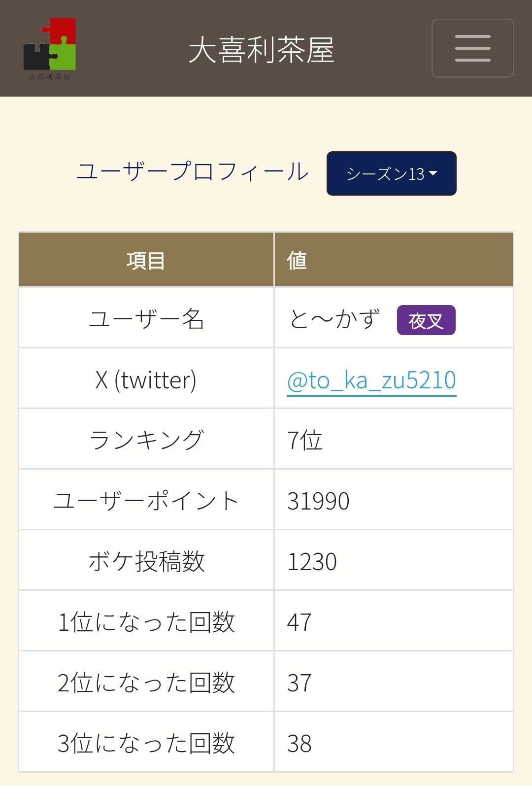Select the ユーザープロフィール heading
This screenshot has height=786, width=532.
[194, 171]
